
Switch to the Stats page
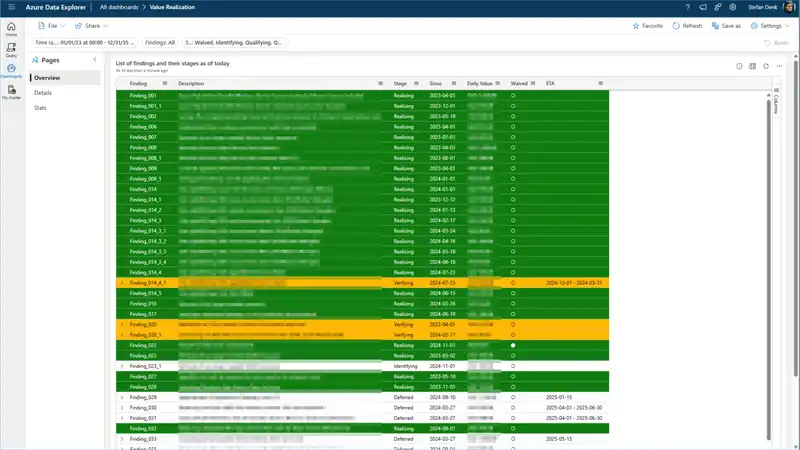tap(42, 107)
